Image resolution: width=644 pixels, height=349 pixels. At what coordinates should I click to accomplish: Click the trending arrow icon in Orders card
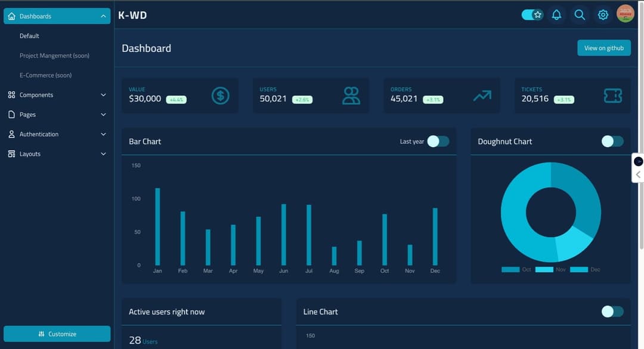click(x=482, y=95)
